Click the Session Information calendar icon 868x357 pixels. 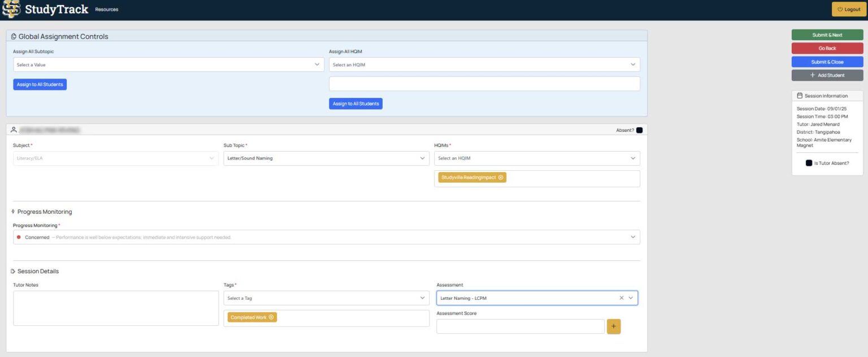[x=800, y=96]
